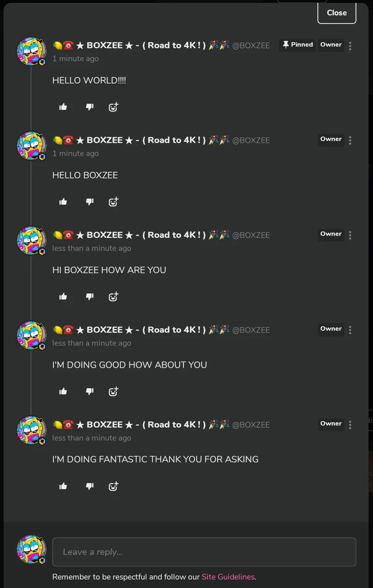Open three-dot menu on I'M DOING GOOD comment

tap(350, 330)
